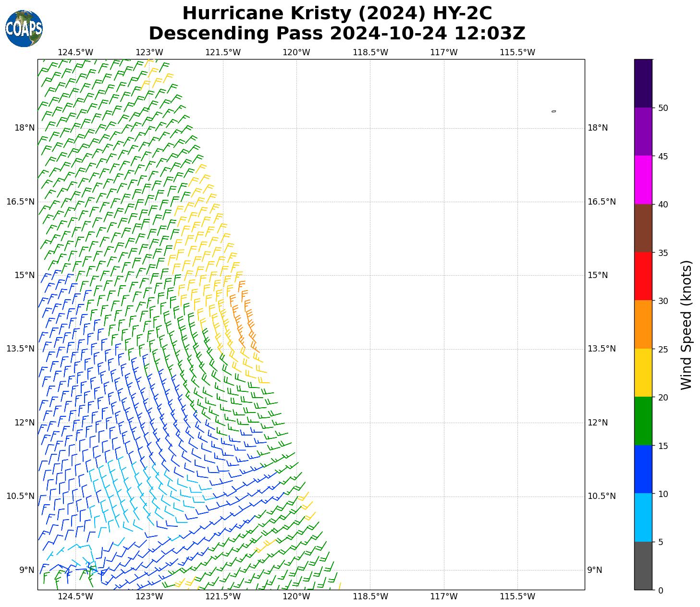The image size is (700, 607).
Task: Click the Descending Pass 2024-10-24 12:03Z subtitle
Action: pyautogui.click(x=337, y=34)
